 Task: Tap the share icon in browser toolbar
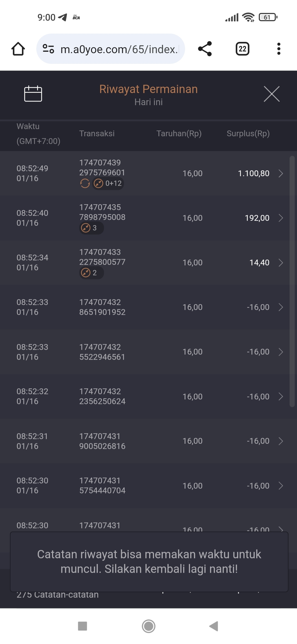pos(205,49)
